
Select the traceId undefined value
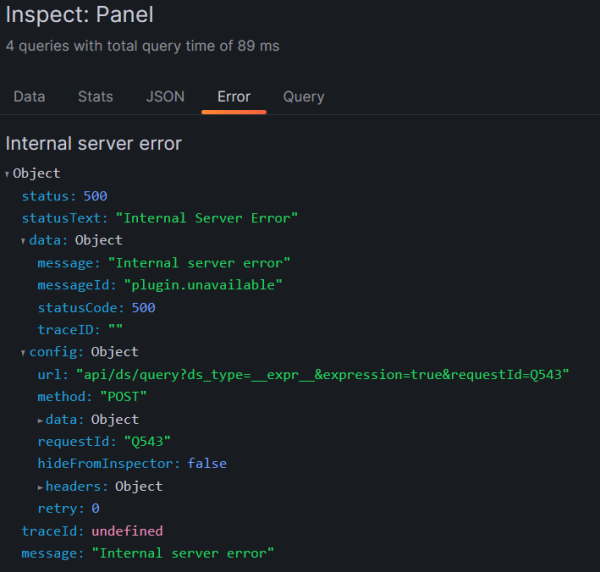coord(127,531)
